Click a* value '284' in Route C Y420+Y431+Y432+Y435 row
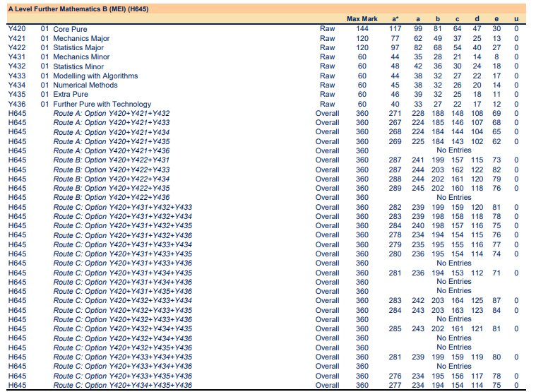 (395, 225)
